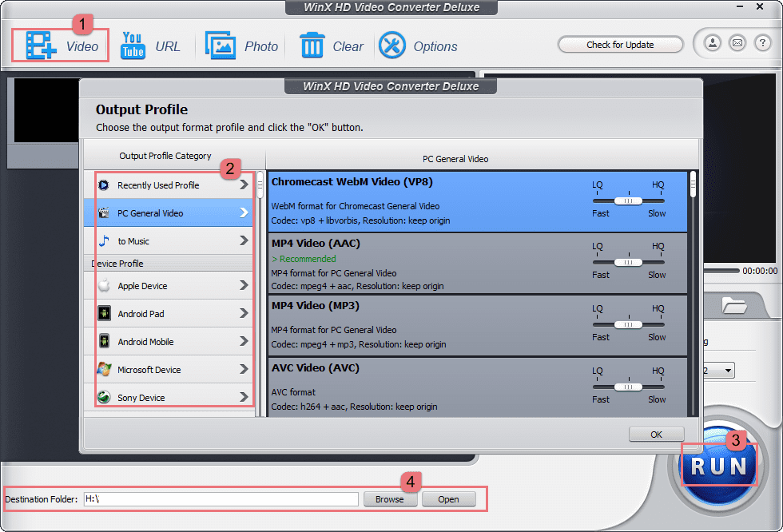Click the user account icon
The width and height of the screenshot is (783, 532).
click(x=712, y=43)
